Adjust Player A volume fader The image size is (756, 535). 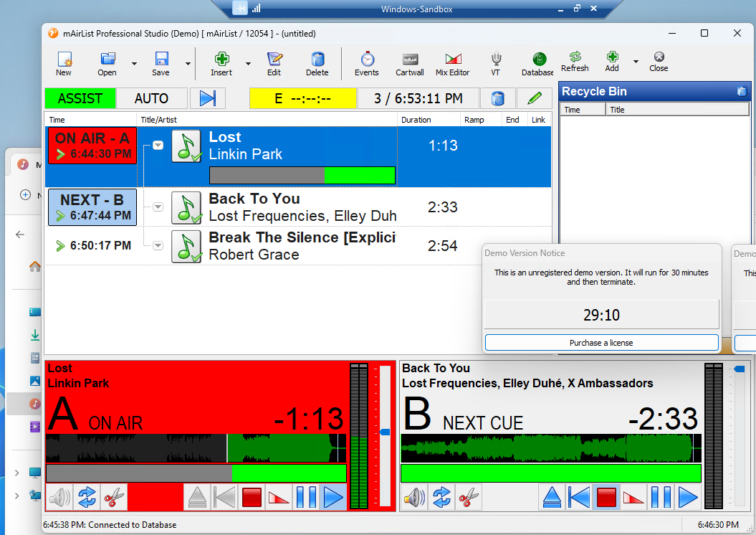pos(385,432)
